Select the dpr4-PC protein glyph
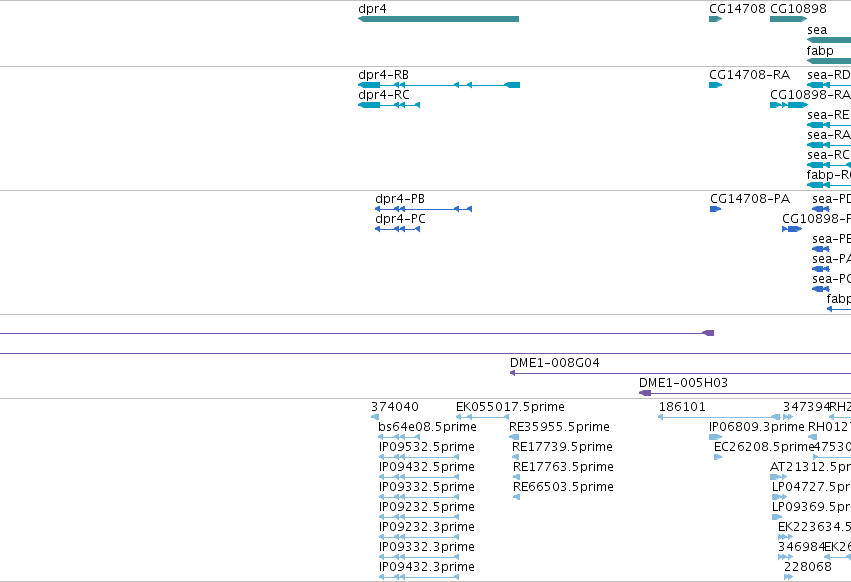This screenshot has width=851, height=582. 397,229
